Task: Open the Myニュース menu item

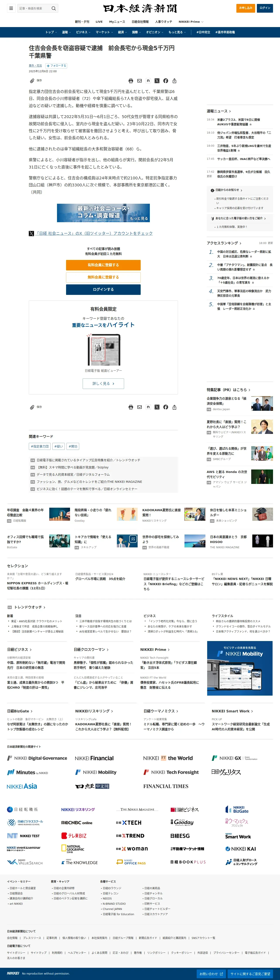Action: pos(117,22)
